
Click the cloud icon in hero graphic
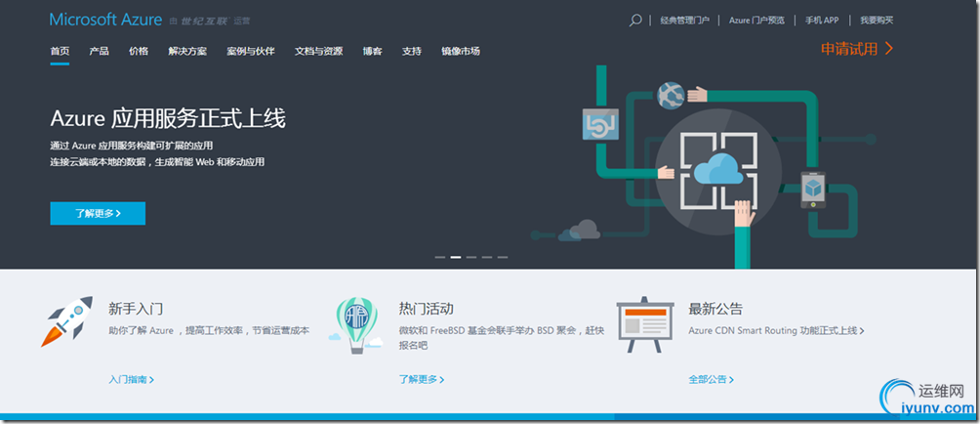(x=717, y=169)
